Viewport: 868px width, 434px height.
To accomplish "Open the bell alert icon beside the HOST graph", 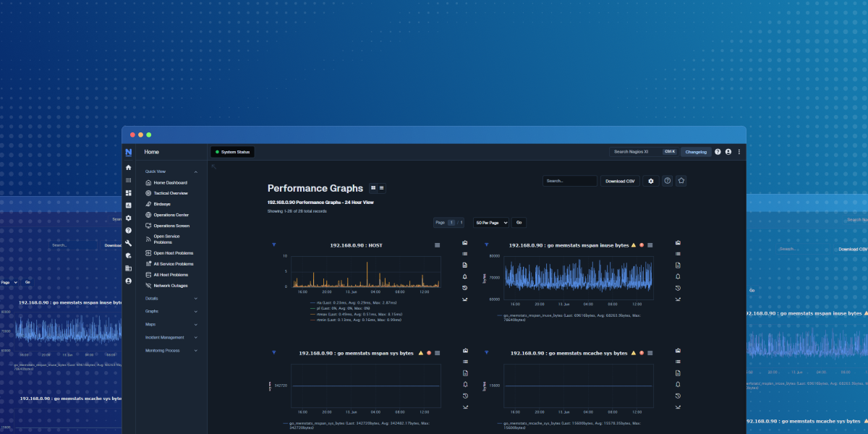I will [464, 276].
